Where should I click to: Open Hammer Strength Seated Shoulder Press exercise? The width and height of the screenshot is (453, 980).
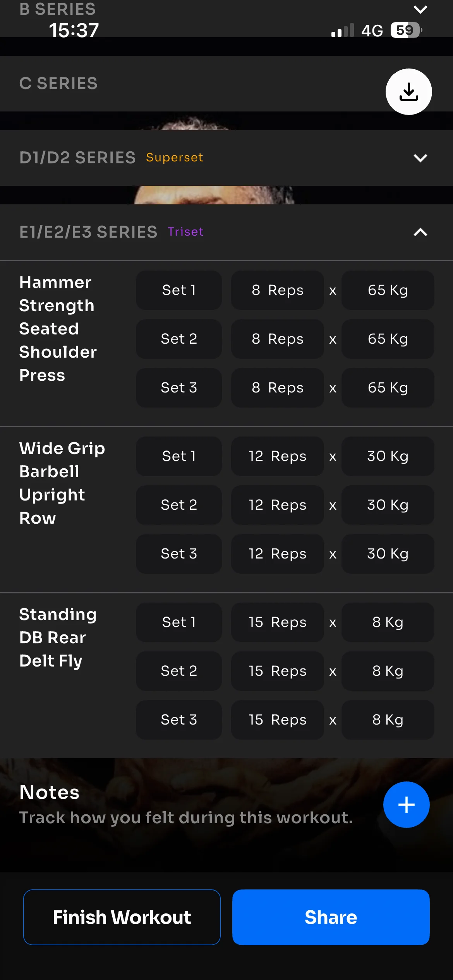click(x=58, y=329)
